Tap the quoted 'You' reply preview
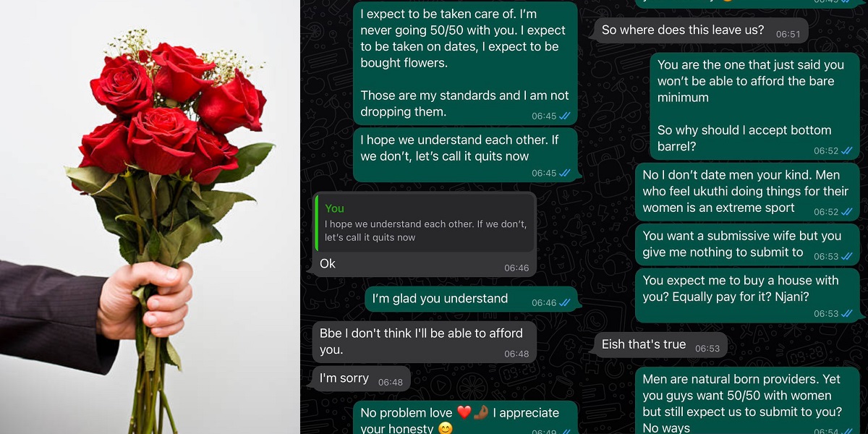 click(x=426, y=222)
